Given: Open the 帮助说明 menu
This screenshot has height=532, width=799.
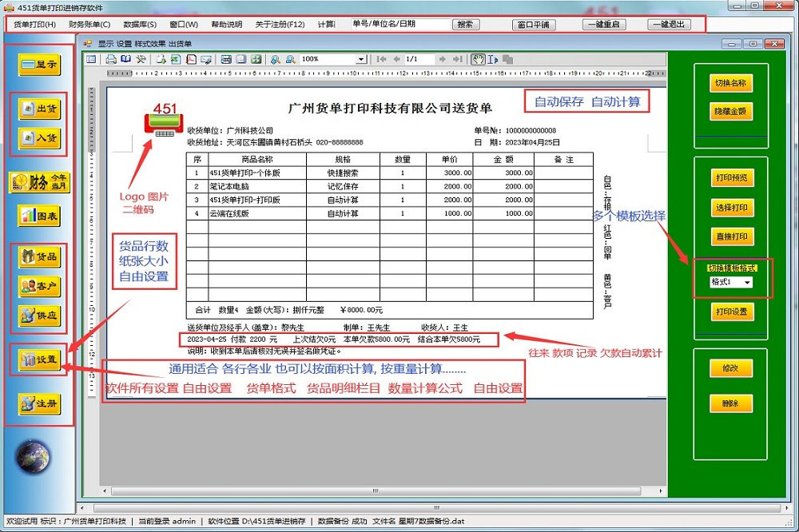Looking at the screenshot, I should [x=227, y=25].
